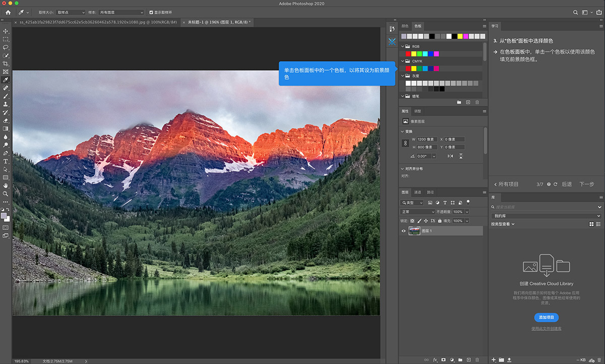Select the Rectangular Marquee tool

(x=6, y=39)
